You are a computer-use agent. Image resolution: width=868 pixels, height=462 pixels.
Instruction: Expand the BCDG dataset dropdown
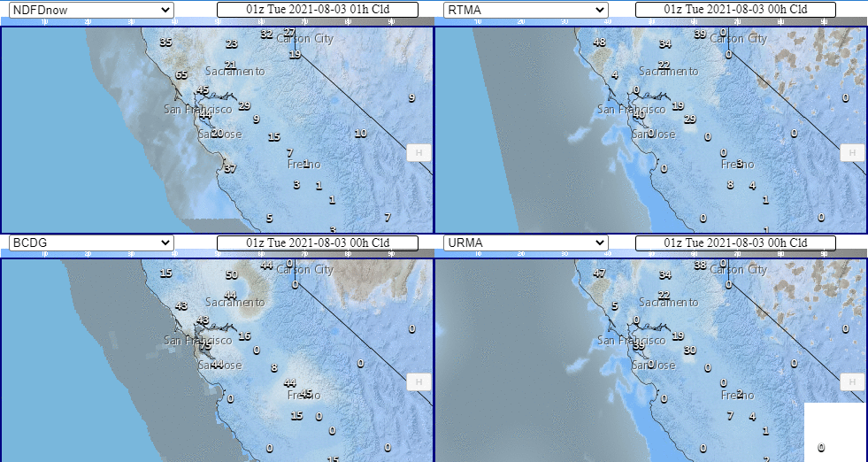(x=90, y=243)
